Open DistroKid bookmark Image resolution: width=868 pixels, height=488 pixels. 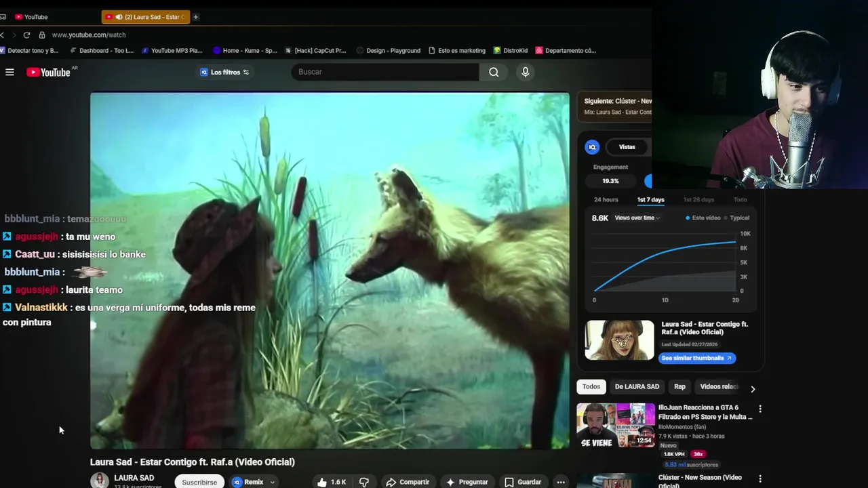(511, 50)
